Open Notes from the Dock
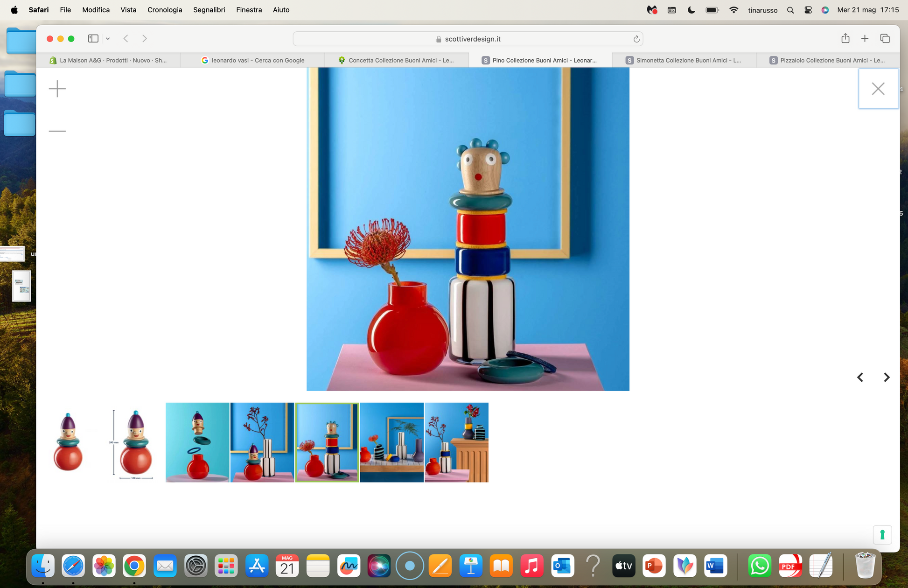 [x=318, y=566]
